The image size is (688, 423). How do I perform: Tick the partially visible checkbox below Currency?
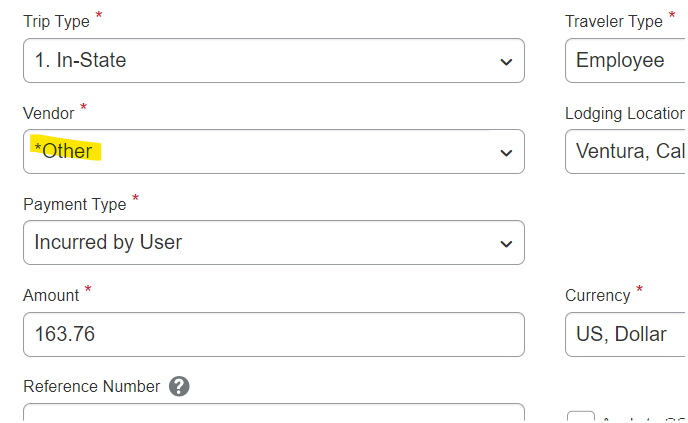click(x=580, y=417)
